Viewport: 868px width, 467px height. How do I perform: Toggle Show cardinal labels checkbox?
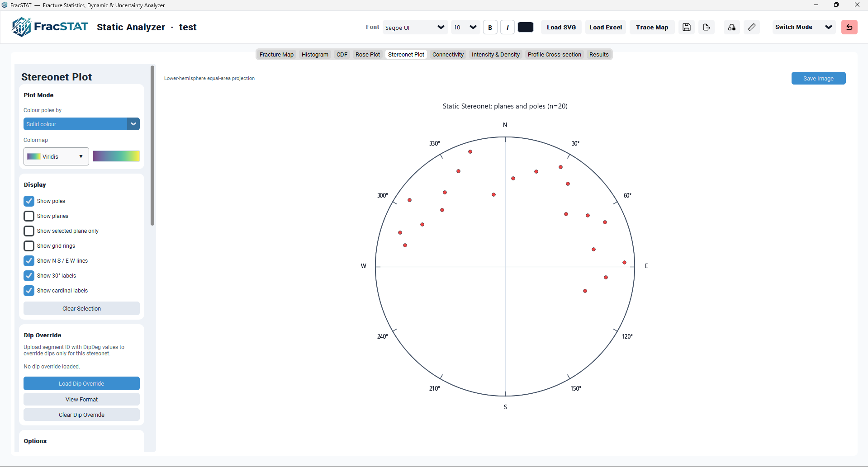click(x=29, y=291)
